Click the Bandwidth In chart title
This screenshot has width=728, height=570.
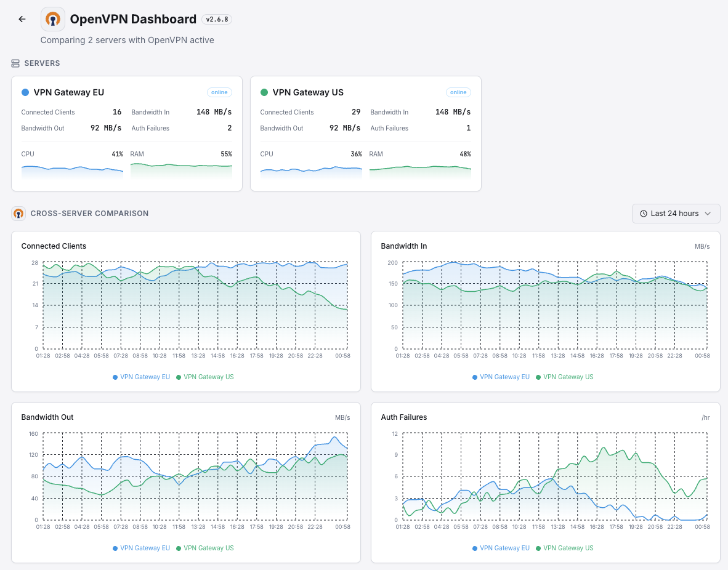(404, 246)
